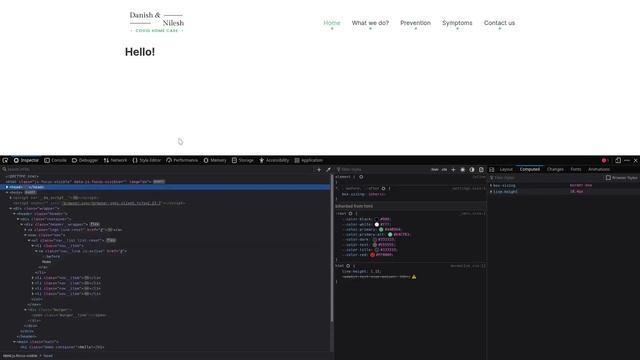The image size is (640, 360).
Task: Open the Application tab
Action: click(309, 160)
